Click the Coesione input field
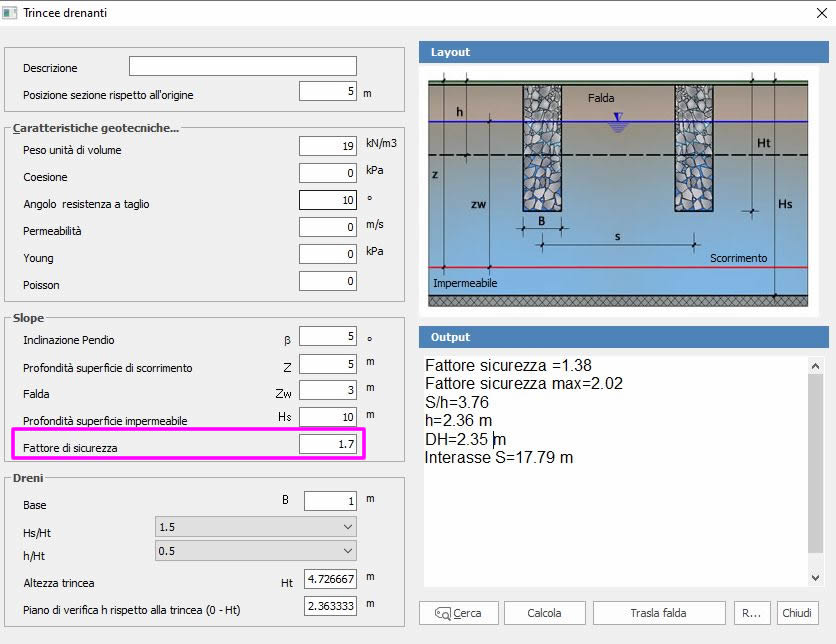This screenshot has width=836, height=644. click(x=328, y=173)
